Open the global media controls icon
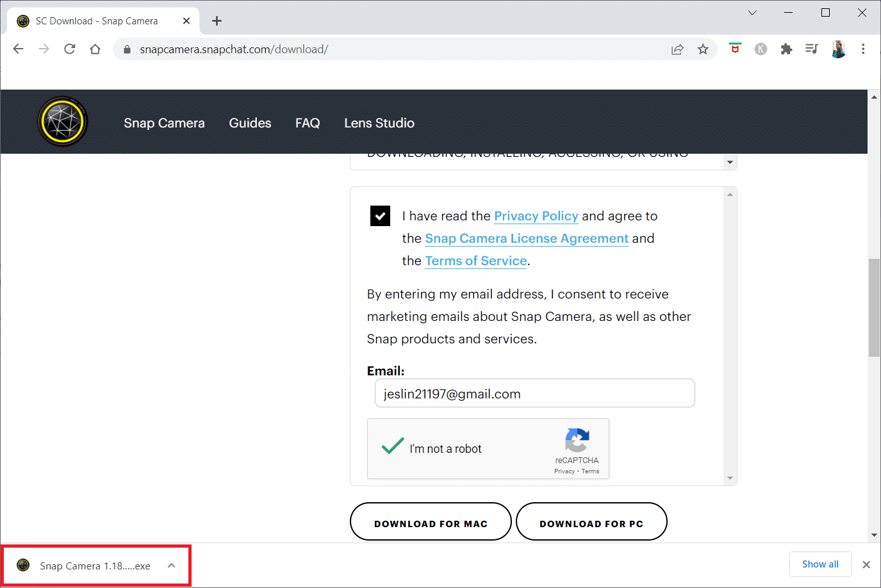 point(811,49)
